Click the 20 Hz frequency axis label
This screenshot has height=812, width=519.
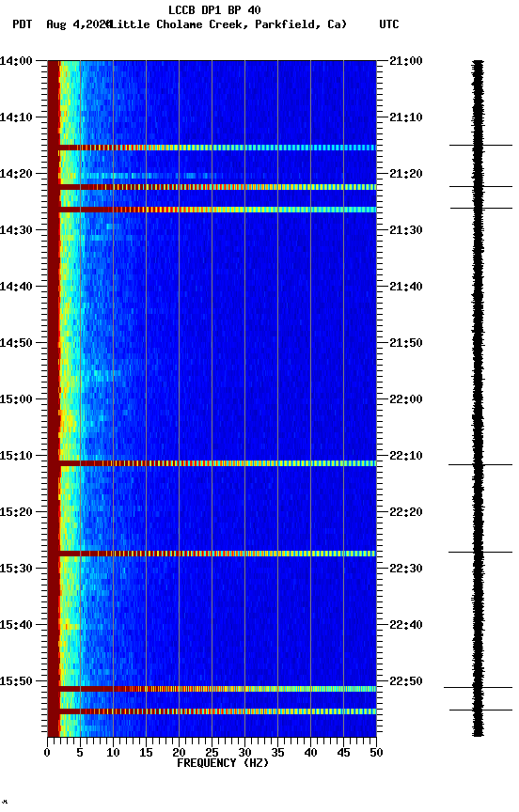tap(179, 753)
